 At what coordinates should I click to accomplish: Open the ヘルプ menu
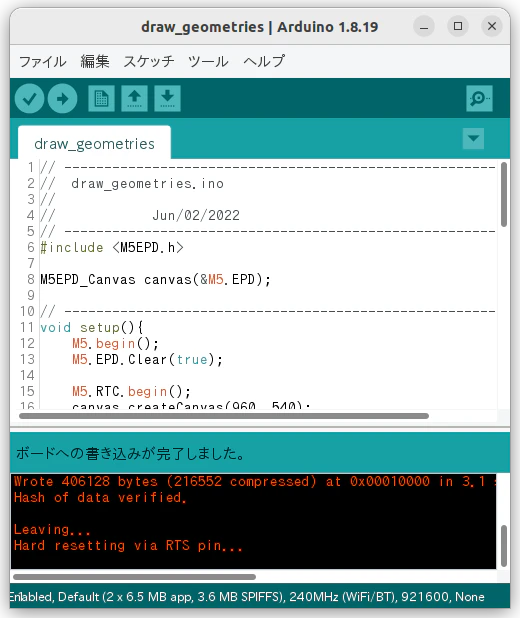click(264, 61)
